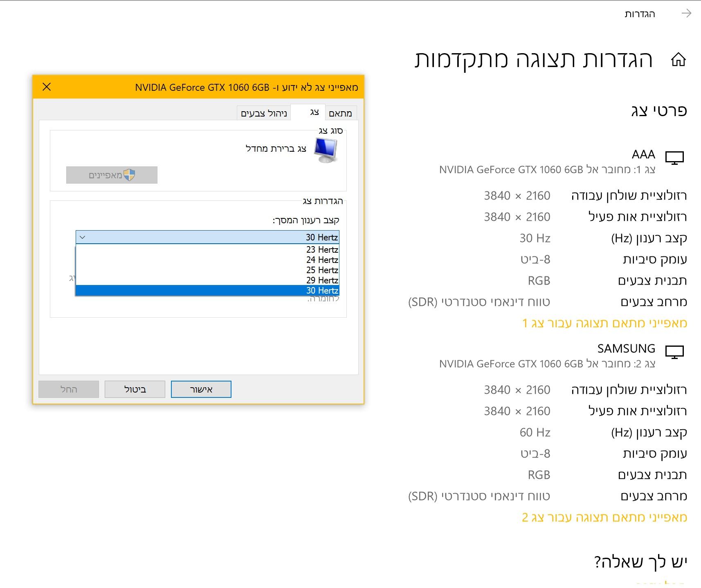Choose 25 Hertz refresh rate
This screenshot has height=588, width=701.
tap(207, 270)
